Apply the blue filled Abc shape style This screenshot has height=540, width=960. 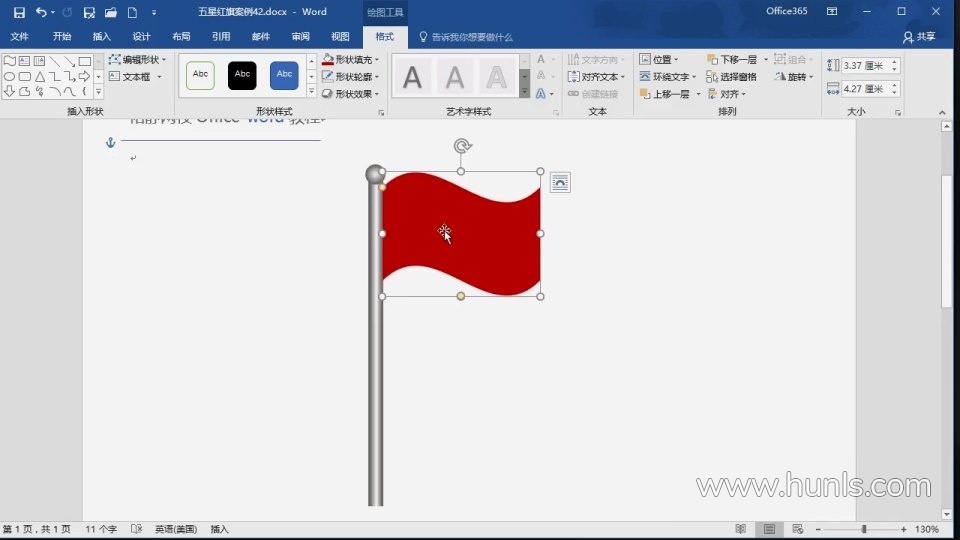click(x=284, y=76)
